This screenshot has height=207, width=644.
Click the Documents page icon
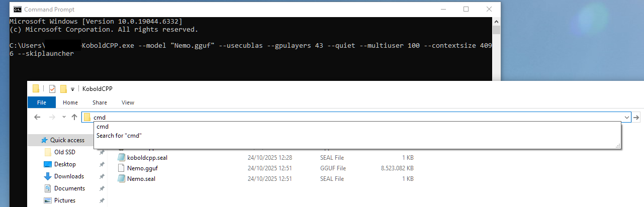click(x=48, y=188)
